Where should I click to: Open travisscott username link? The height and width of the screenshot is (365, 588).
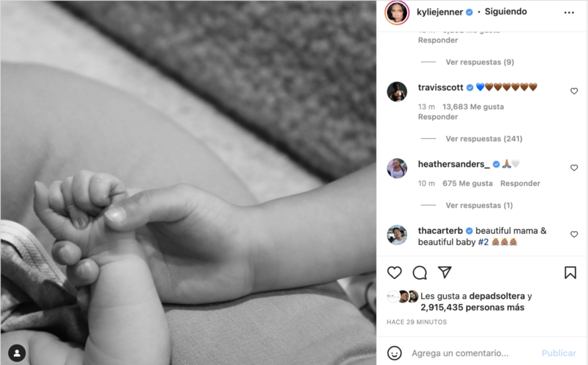point(440,88)
